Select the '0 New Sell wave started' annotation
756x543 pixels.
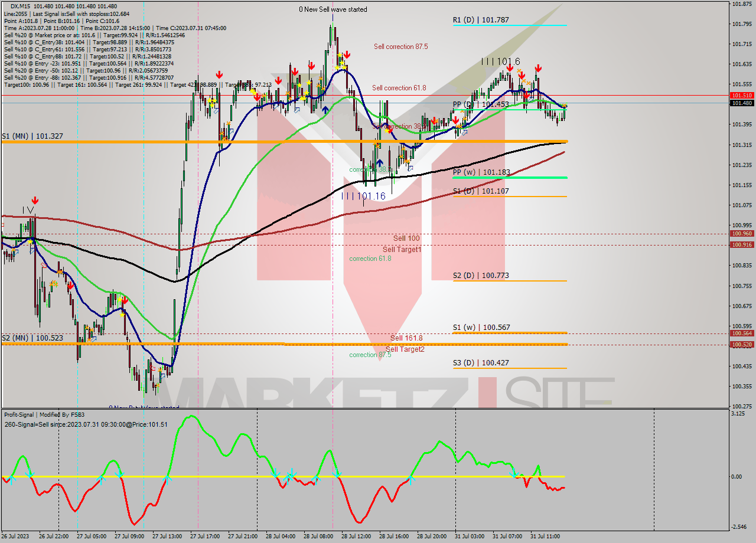(x=333, y=9)
